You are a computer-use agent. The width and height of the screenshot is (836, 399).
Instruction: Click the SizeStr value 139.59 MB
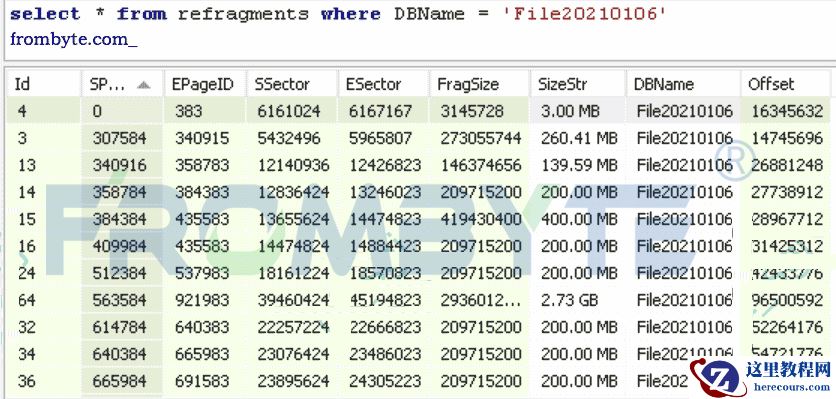(x=579, y=165)
